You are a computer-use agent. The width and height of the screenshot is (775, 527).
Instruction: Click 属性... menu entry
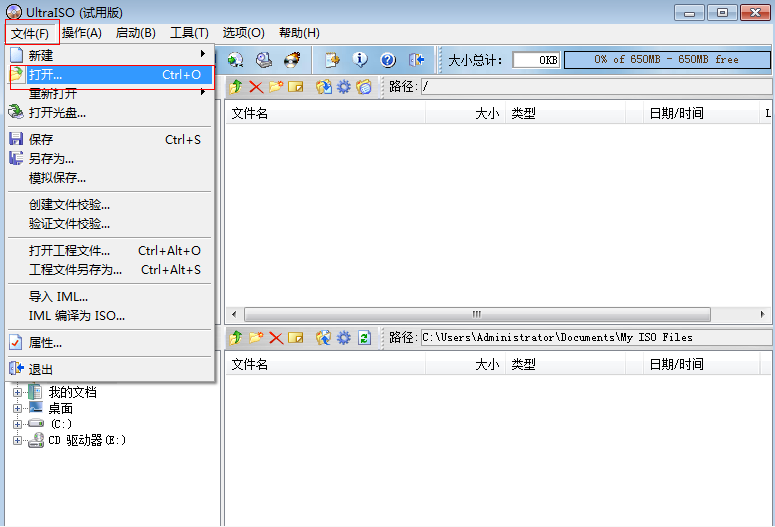45,343
